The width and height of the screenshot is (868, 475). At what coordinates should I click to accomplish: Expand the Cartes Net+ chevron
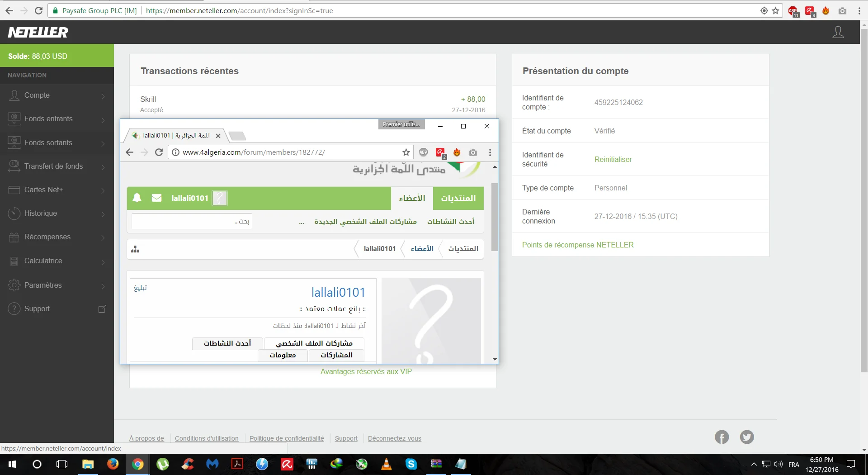(x=103, y=190)
